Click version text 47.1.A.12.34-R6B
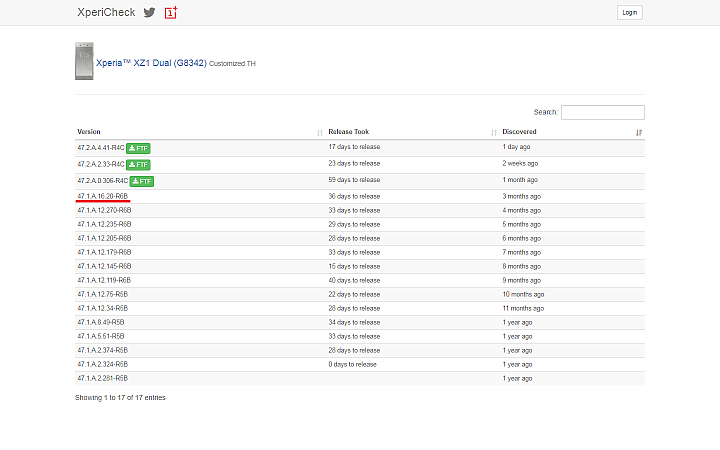720x450 pixels. coord(102,308)
